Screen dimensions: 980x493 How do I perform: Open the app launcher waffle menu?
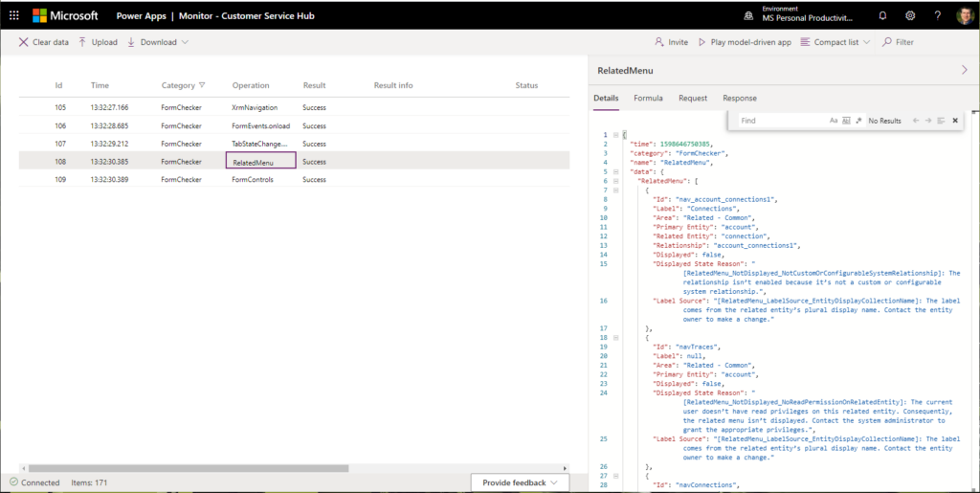[x=13, y=15]
